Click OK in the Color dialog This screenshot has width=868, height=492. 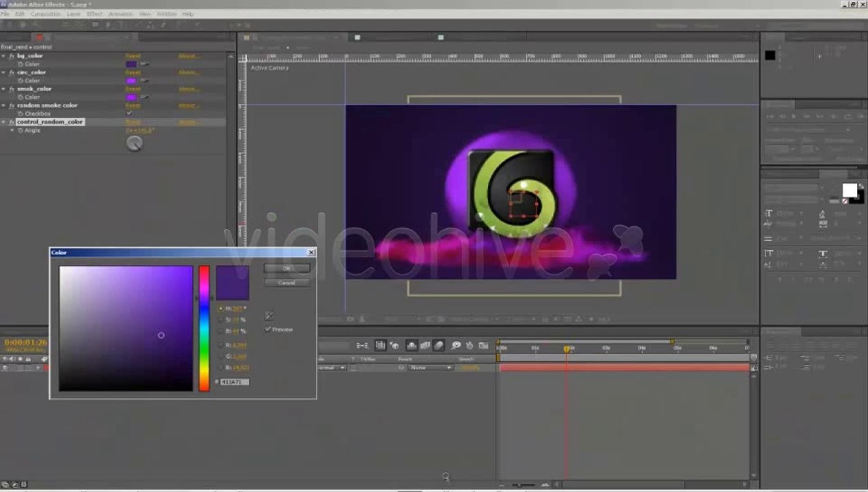[286, 269]
